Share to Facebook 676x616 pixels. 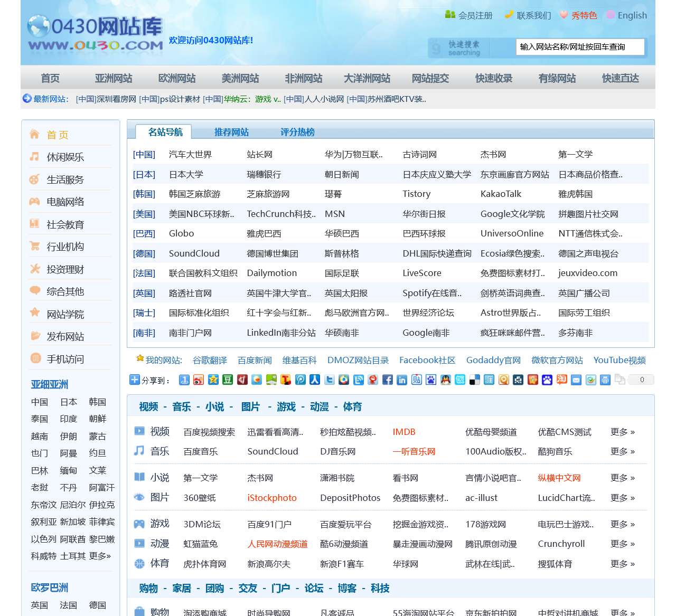coord(387,380)
